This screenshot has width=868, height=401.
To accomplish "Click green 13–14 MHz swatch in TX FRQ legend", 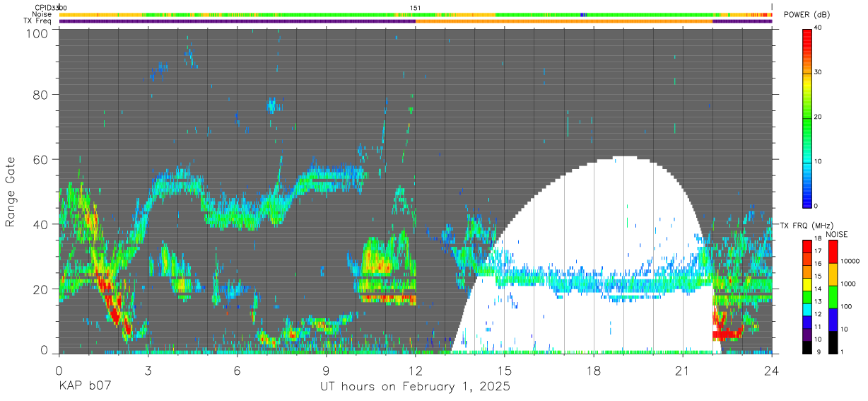I will click(x=807, y=297).
